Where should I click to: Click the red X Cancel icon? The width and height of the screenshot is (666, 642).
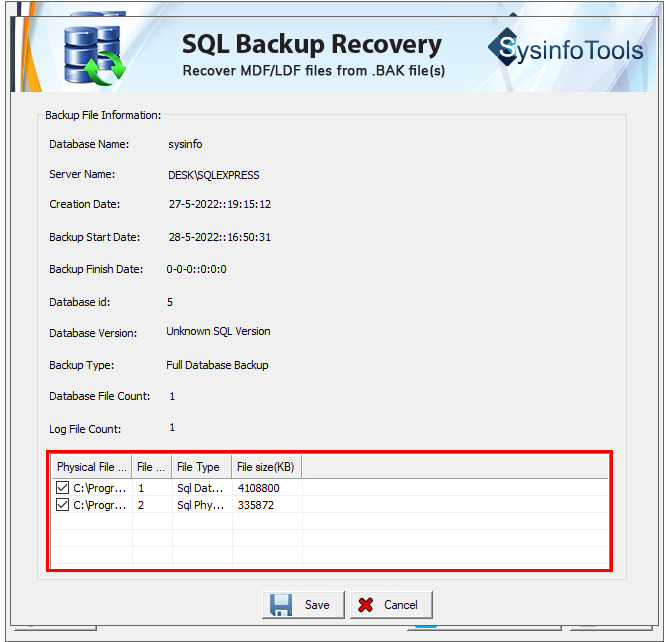[x=365, y=605]
